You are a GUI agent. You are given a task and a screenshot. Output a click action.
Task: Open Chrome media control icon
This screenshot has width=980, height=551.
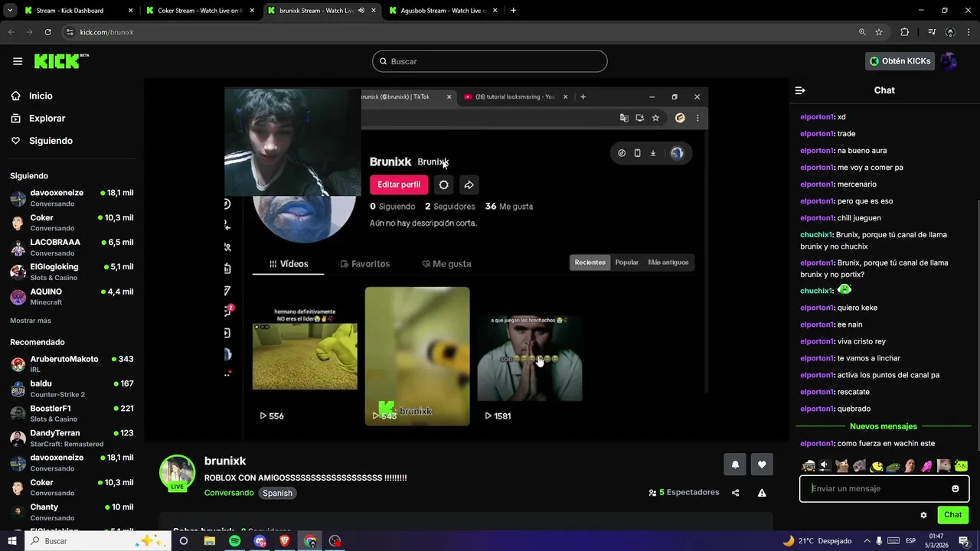(932, 32)
